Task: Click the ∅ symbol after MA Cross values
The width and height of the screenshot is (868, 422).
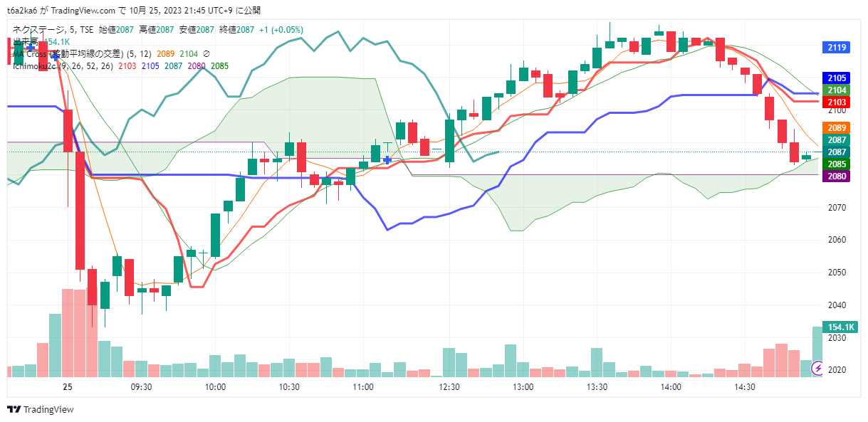Action: click(x=206, y=53)
